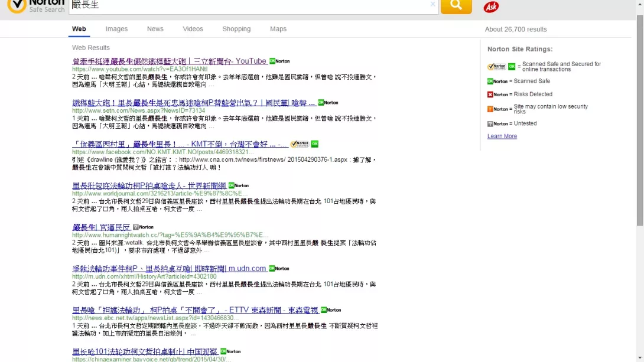Screen dimensions: 644x362
Task: Select the Shopping tab
Action: click(236, 29)
